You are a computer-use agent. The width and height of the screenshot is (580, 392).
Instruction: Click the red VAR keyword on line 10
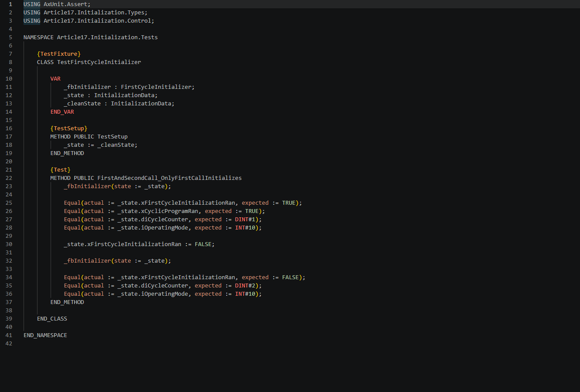[55, 79]
